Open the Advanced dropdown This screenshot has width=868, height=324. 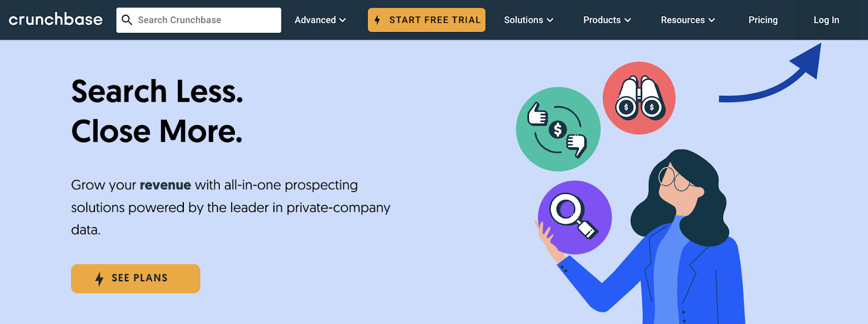click(320, 20)
